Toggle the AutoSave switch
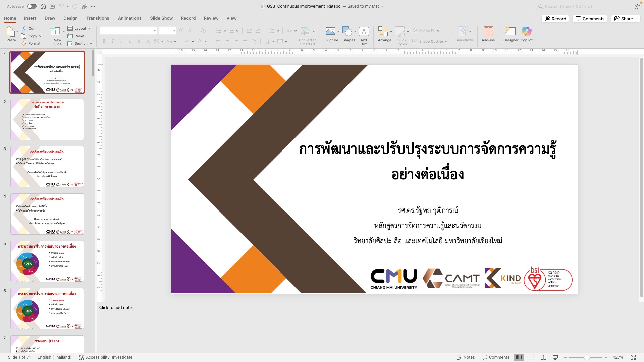Screen dimensions: 644x362 pos(32,6)
